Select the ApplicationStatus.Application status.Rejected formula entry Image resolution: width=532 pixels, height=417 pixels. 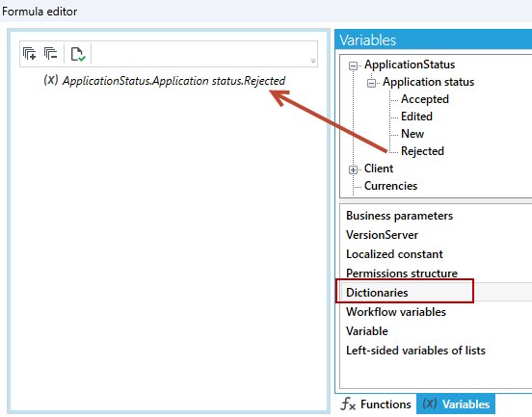(173, 81)
